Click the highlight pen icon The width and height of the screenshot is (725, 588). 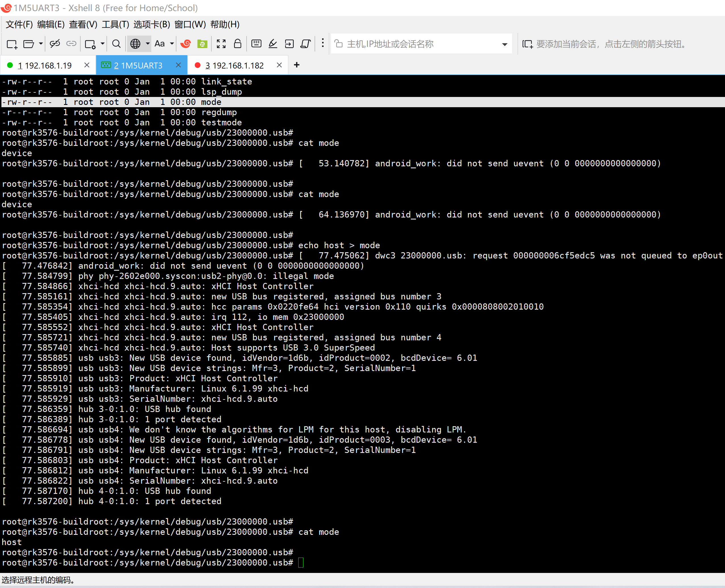273,44
